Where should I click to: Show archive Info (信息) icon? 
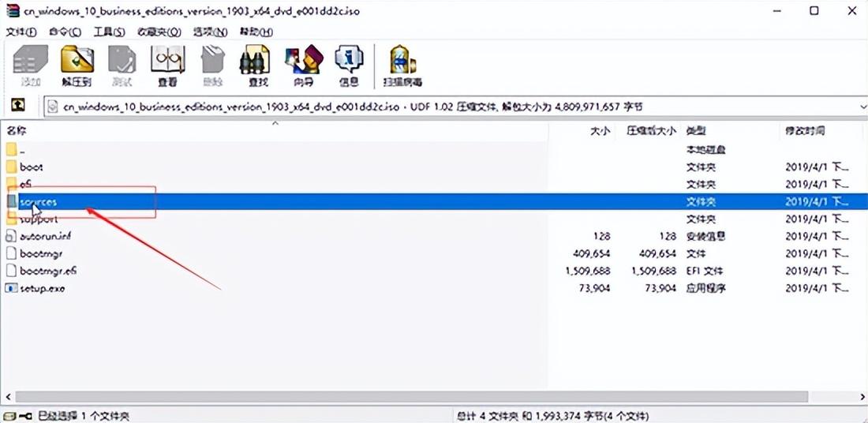(x=349, y=60)
